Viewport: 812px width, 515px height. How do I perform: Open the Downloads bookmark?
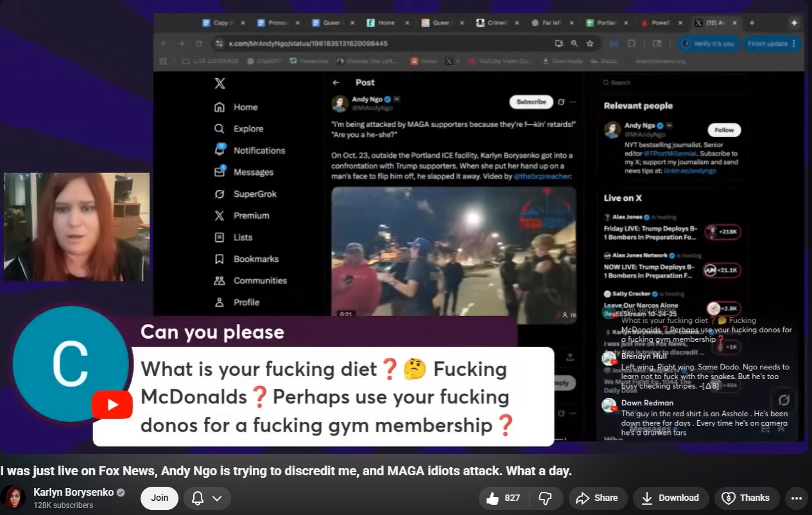[563, 61]
